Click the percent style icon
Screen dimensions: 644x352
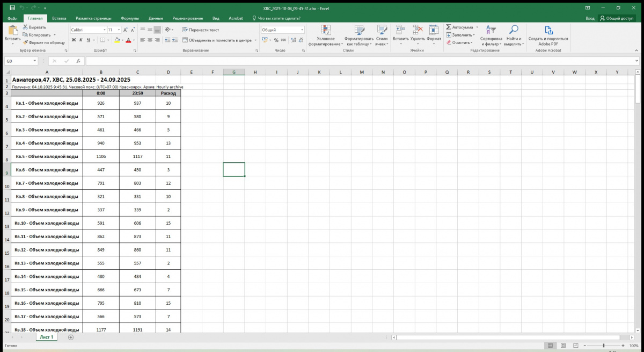276,40
